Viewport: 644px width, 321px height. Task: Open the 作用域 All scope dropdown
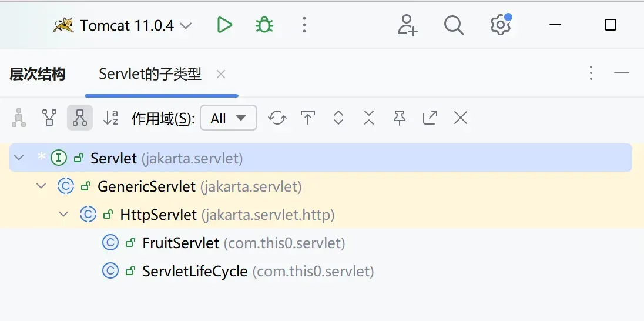click(x=228, y=118)
